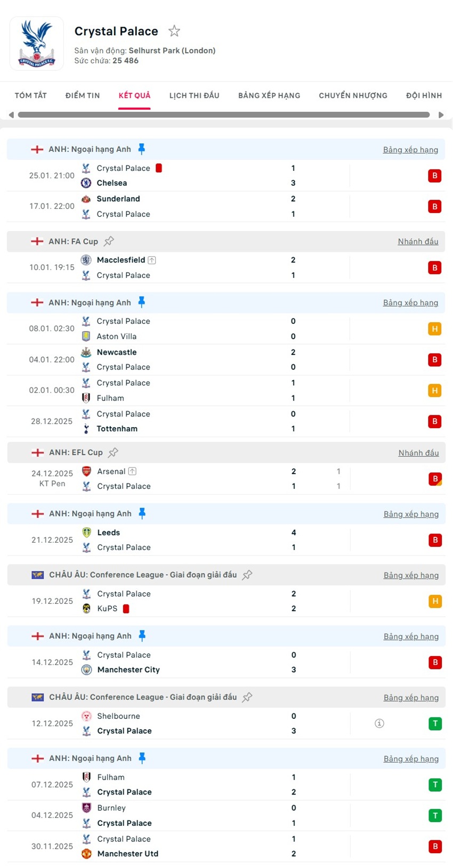Pin the Conference League - Giai đoạn giải đấu
Viewport: 453px width, 868px height.
pyautogui.click(x=247, y=575)
